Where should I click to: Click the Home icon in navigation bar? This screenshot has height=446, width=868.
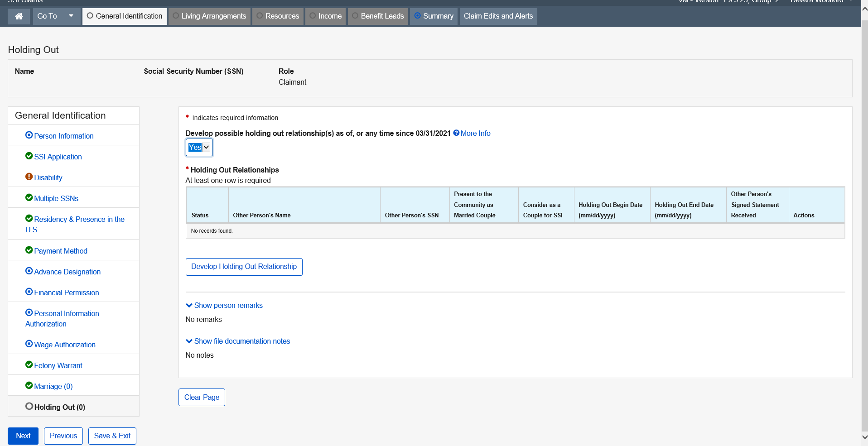click(19, 16)
